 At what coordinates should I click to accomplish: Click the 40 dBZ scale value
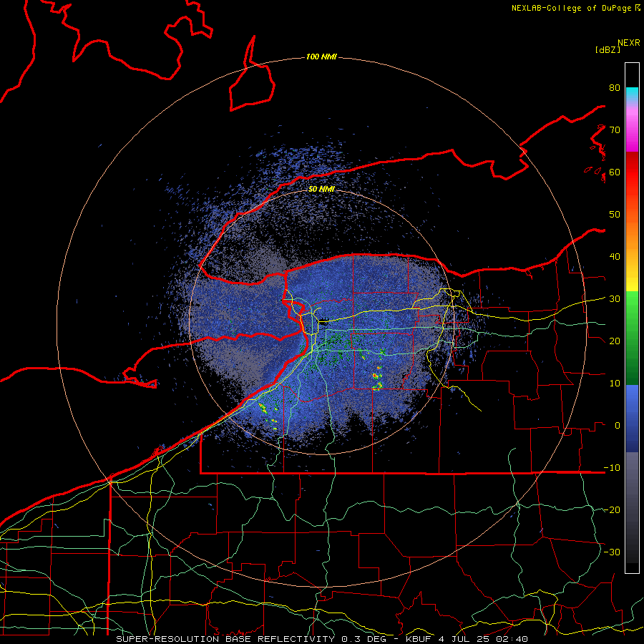(x=615, y=257)
